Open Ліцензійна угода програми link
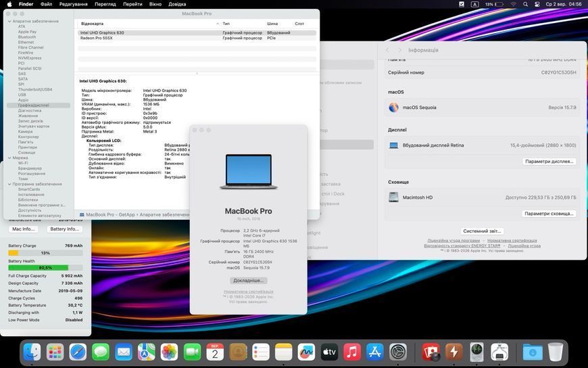Image resolution: width=588 pixels, height=368 pixels. [x=454, y=240]
